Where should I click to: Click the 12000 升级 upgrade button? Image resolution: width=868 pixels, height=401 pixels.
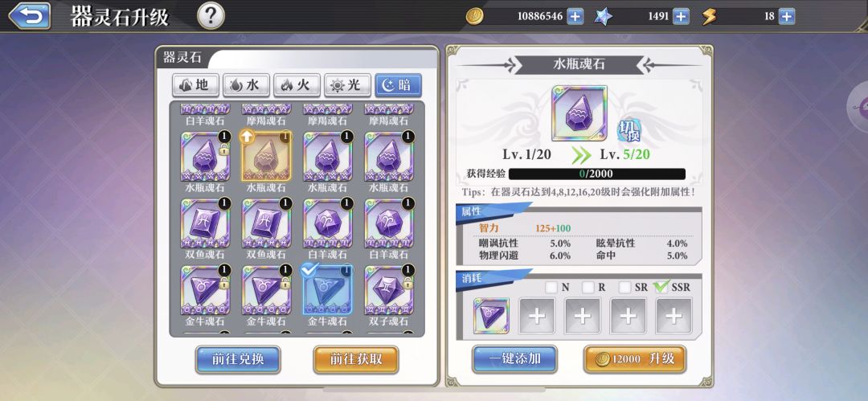635,359
